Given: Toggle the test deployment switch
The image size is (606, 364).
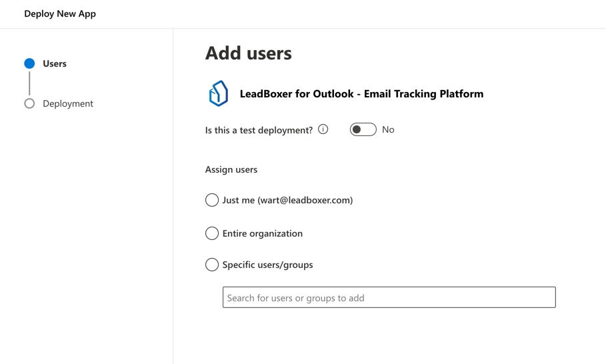Looking at the screenshot, I should [363, 129].
